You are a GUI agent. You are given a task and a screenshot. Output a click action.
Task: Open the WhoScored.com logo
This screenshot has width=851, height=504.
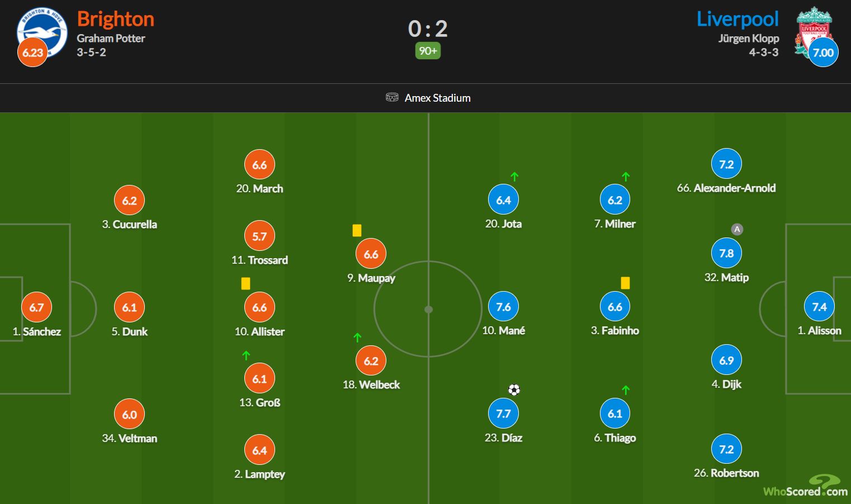pos(806,486)
